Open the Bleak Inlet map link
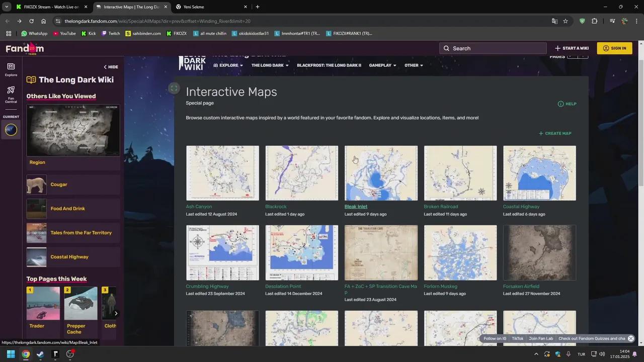Screen dimensions: 644x362 tap(356, 207)
